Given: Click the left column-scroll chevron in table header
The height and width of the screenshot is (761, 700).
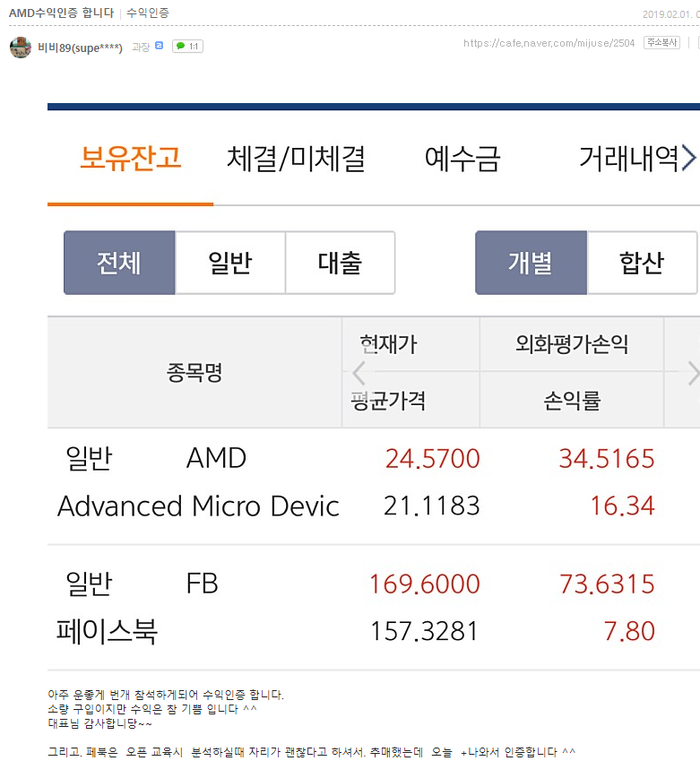Looking at the screenshot, I should [x=359, y=373].
